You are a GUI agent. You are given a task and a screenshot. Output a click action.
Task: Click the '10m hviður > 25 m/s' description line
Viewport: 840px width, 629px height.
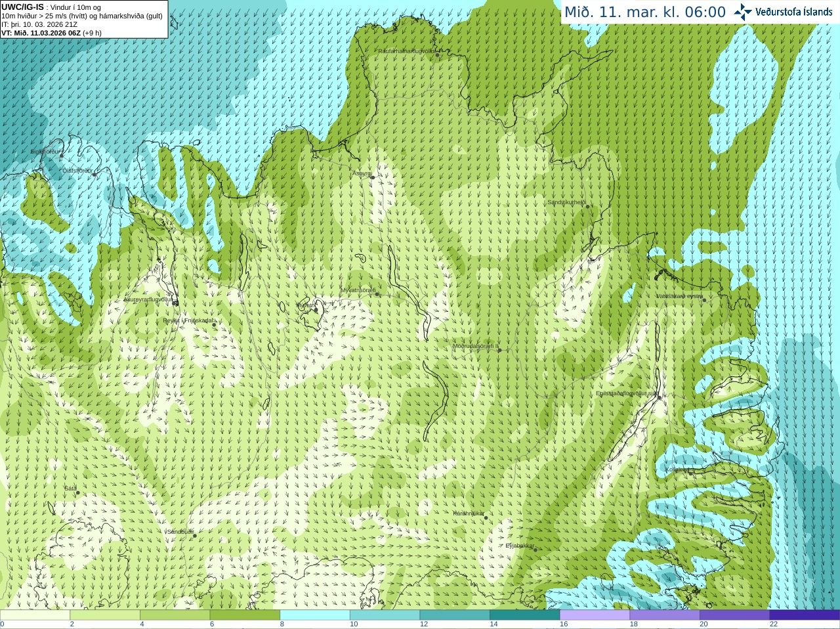tap(82, 16)
